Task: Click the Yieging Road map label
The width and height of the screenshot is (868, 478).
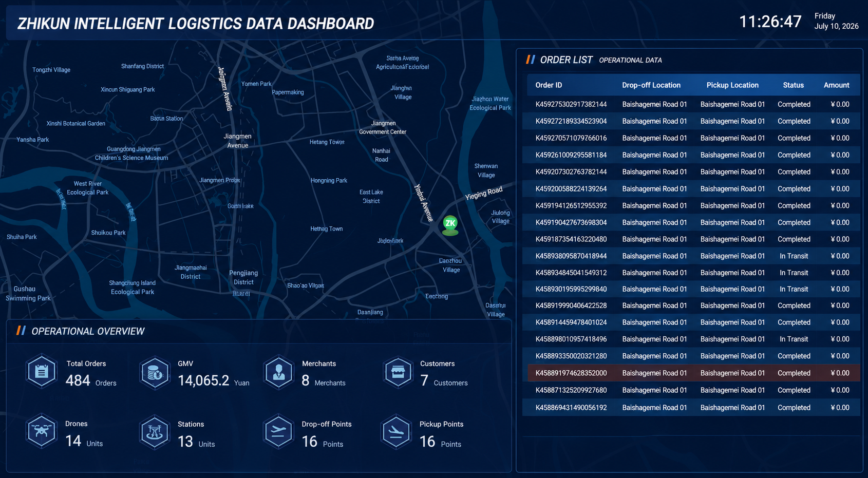Action: click(484, 194)
